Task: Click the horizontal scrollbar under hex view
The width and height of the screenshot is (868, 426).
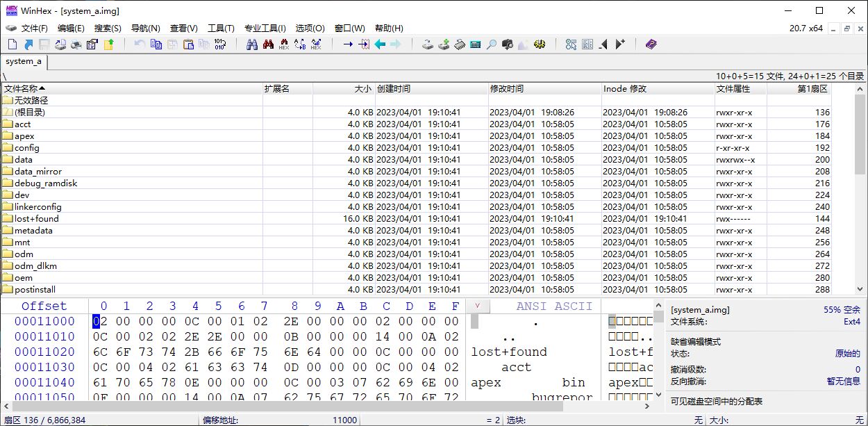Action: [278, 405]
